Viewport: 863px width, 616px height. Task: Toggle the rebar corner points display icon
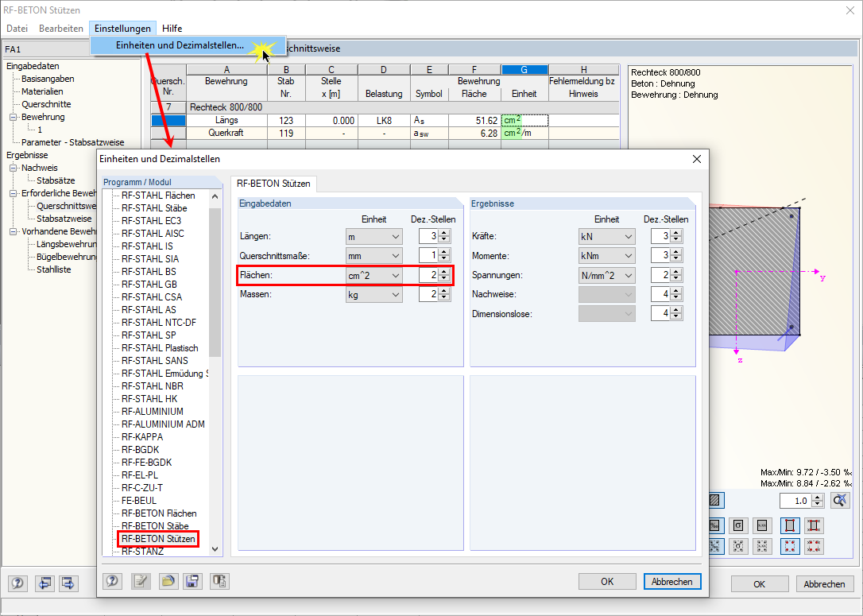pyautogui.click(x=790, y=525)
